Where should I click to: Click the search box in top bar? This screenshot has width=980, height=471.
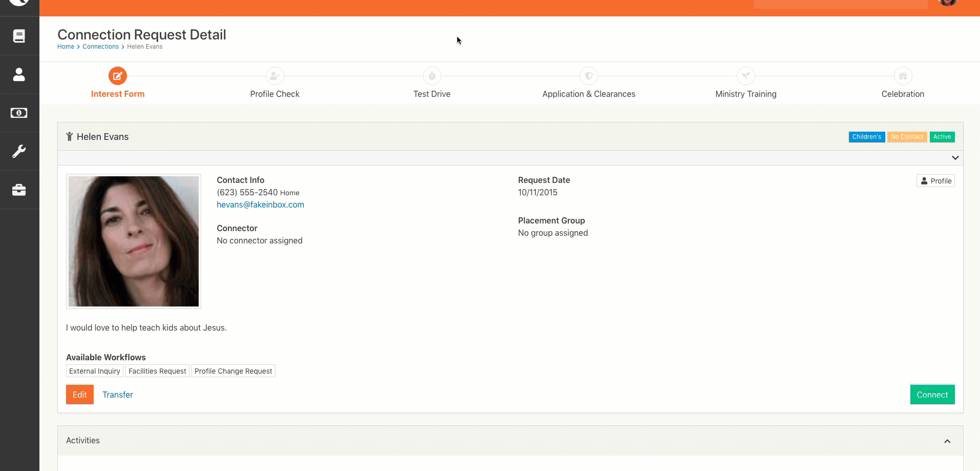click(x=840, y=4)
